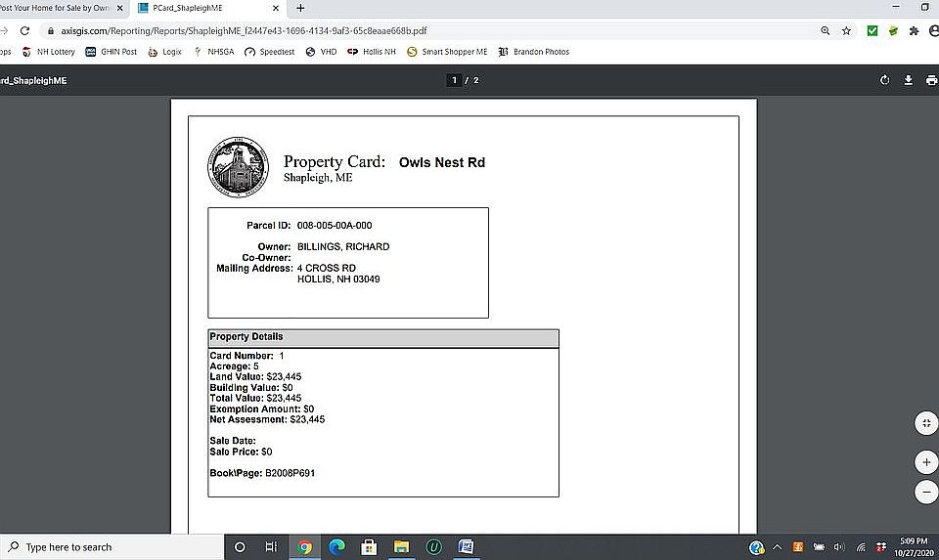Image resolution: width=939 pixels, height=560 pixels.
Task: Bookmark this page with the star
Action: [x=846, y=30]
